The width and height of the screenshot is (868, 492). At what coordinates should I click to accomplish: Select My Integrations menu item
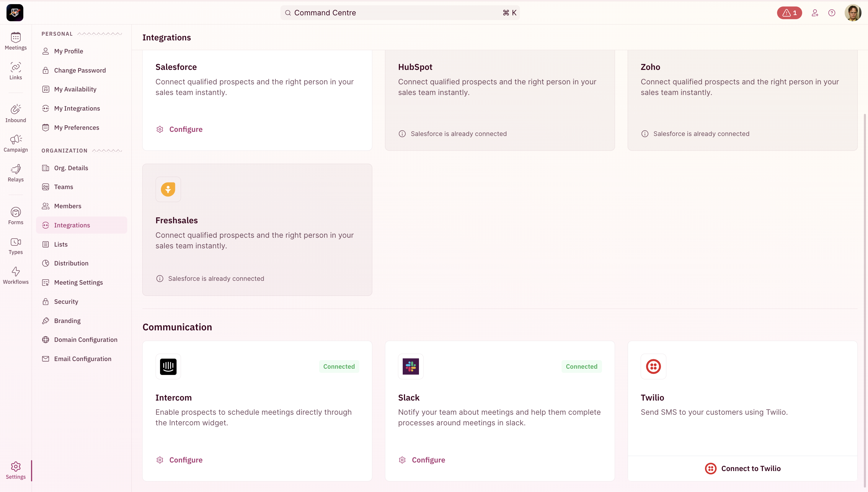[x=77, y=109]
